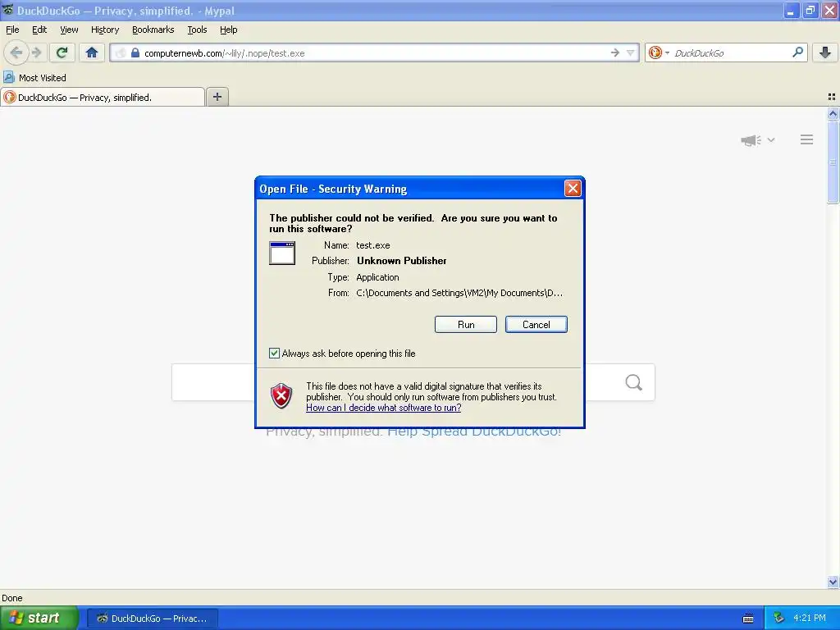
Task: Click the keyboard icon in taskbar
Action: pos(748,619)
